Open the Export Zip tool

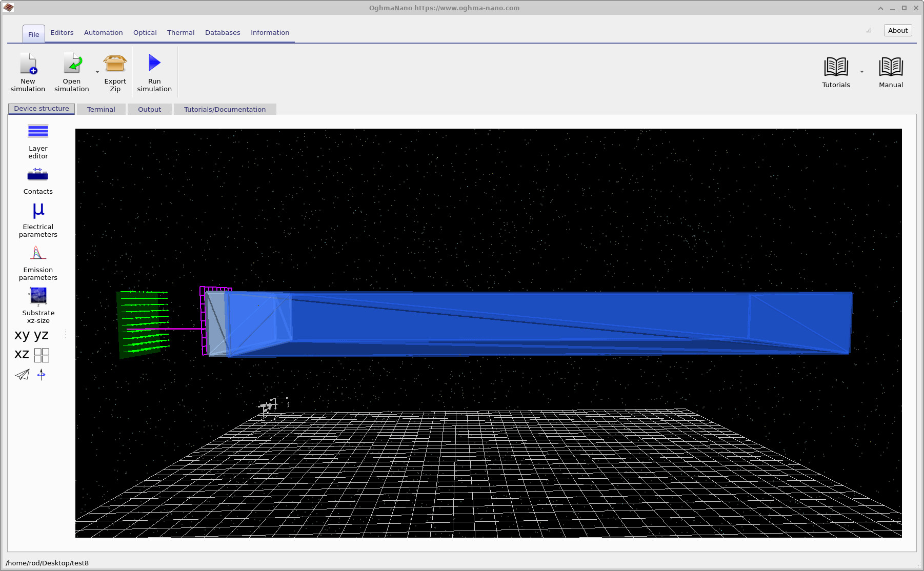[x=114, y=71]
